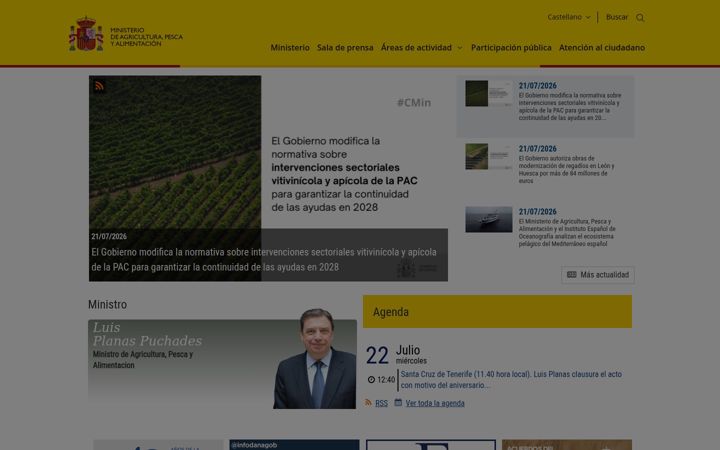
Task: Click the clock icon next to 12:40
Action: (371, 380)
